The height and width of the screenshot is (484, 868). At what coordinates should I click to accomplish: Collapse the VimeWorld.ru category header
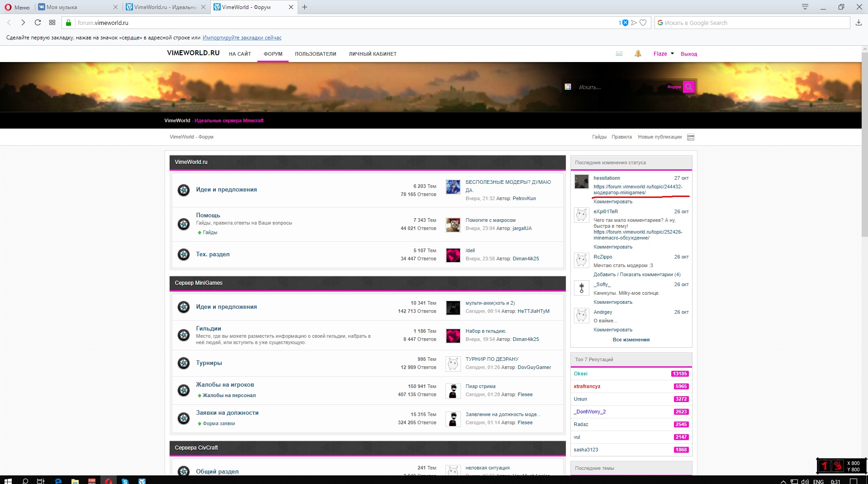(x=367, y=162)
